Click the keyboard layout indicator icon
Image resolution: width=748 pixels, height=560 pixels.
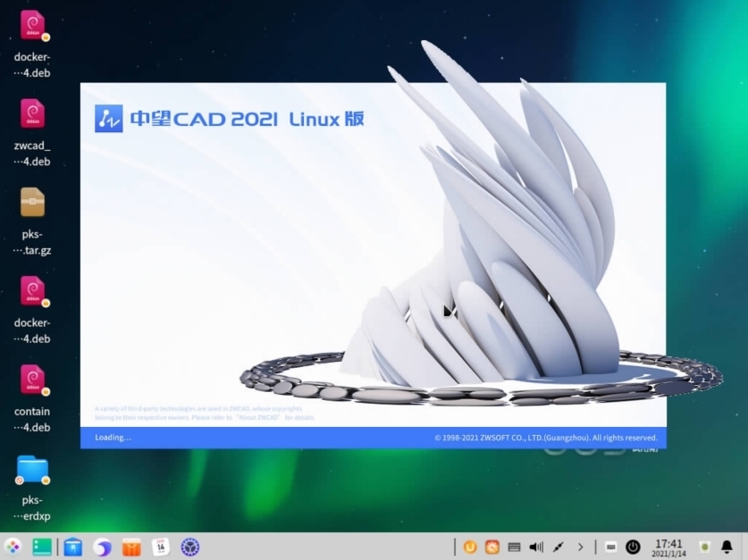pos(610,547)
